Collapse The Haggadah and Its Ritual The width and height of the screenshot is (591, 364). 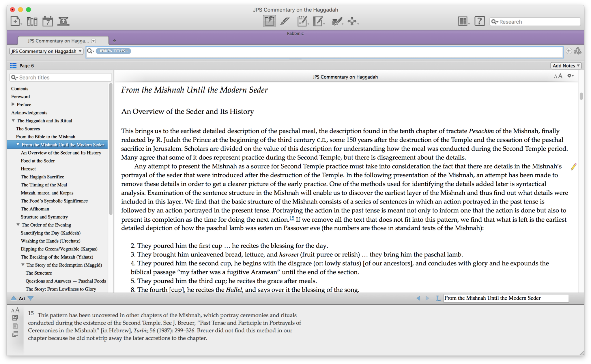(x=13, y=120)
